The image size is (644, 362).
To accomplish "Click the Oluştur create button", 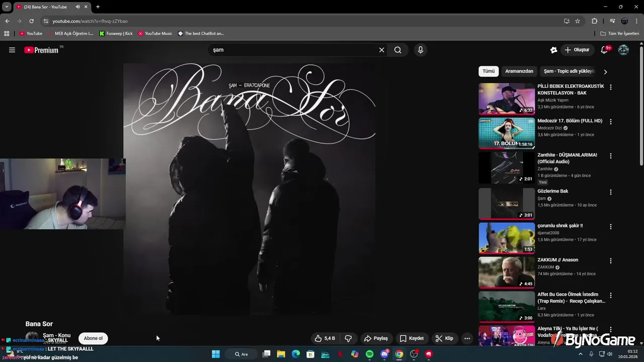I will pos(577,50).
